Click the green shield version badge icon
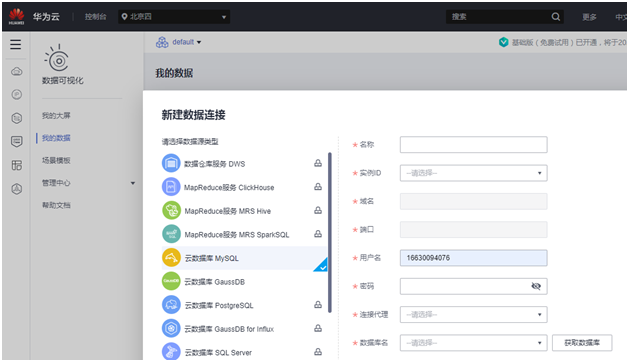 click(503, 42)
